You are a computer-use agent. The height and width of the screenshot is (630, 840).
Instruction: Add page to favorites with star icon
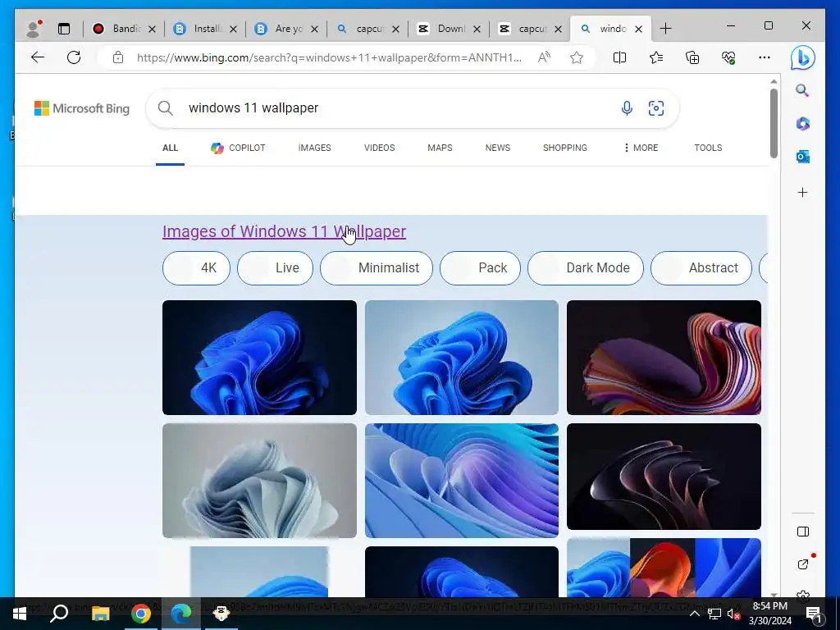(x=577, y=57)
